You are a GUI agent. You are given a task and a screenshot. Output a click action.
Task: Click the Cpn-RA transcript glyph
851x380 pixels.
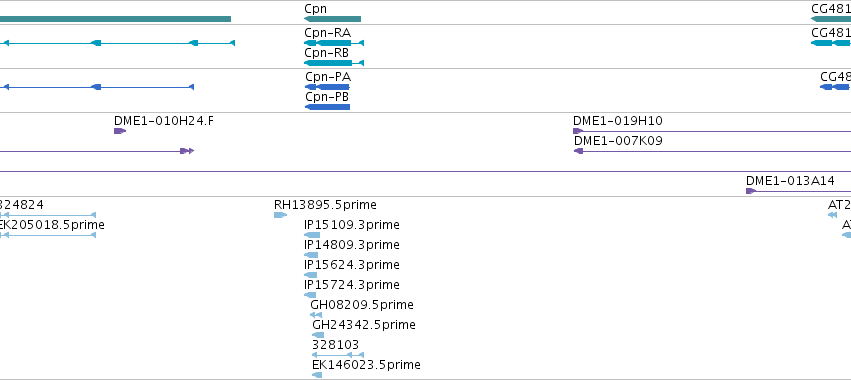[334, 43]
